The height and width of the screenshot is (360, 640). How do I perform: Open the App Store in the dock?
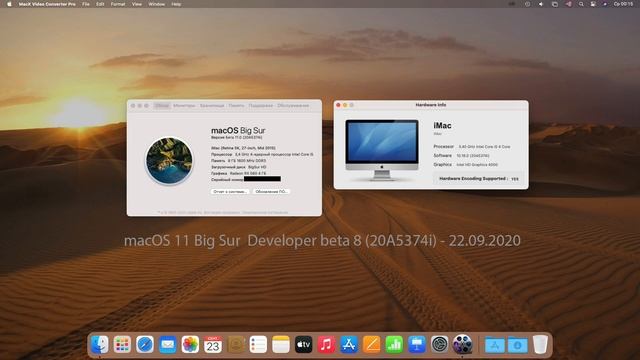coord(349,344)
